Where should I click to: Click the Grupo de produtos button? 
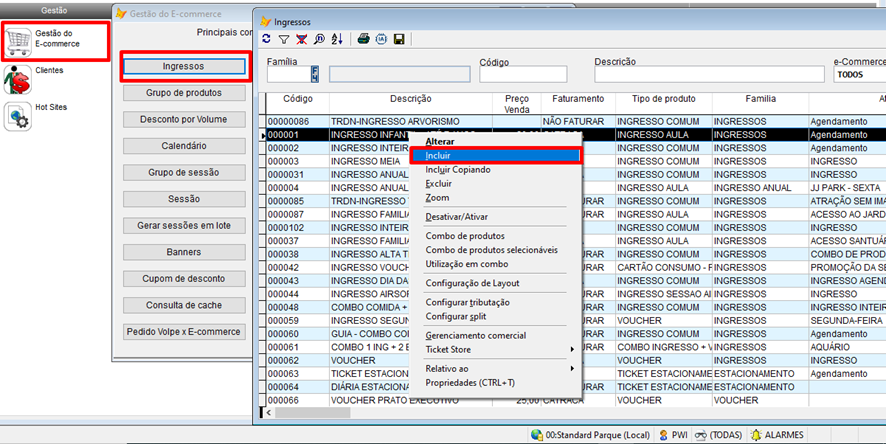184,93
